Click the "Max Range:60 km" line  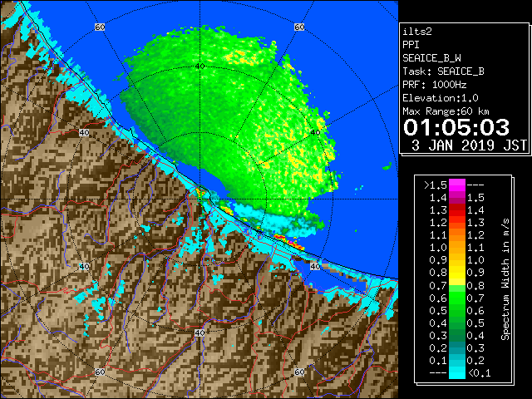point(446,111)
